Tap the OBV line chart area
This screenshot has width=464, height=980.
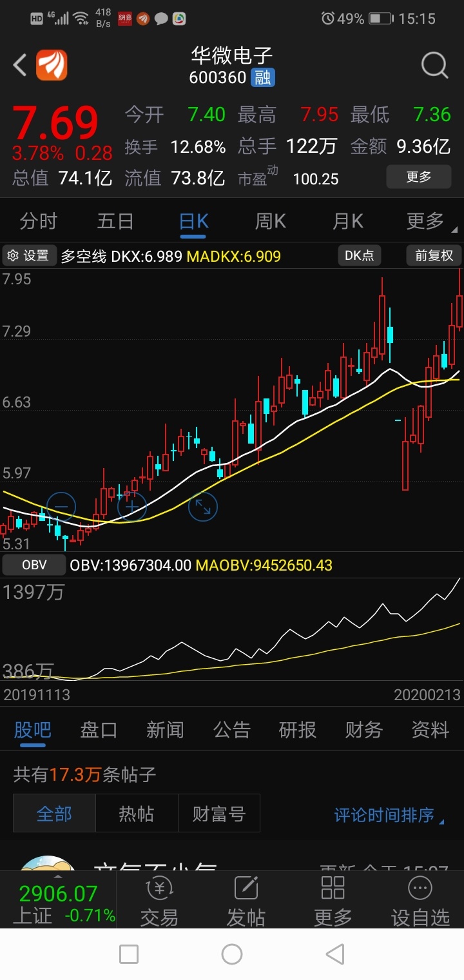[x=232, y=629]
